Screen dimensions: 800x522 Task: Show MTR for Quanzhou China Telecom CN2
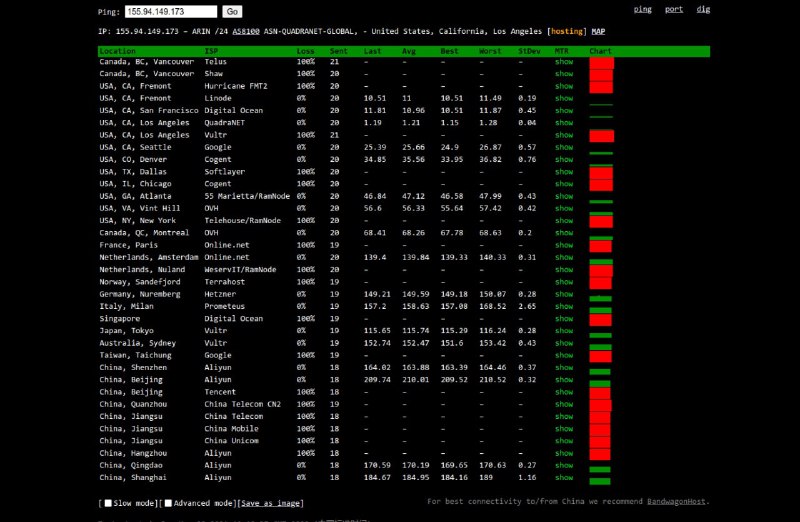coord(564,405)
